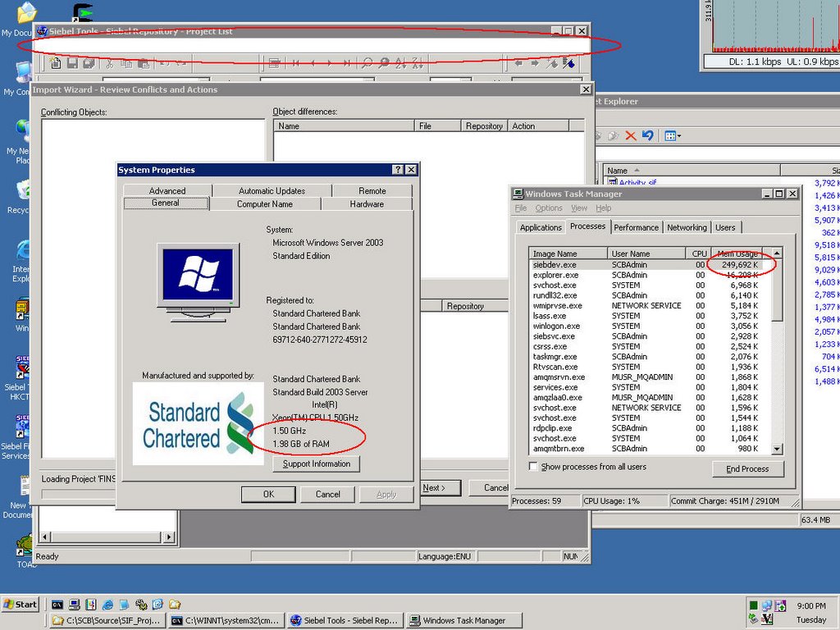Sort descending with the Z-A icon
The image size is (840, 630).
(x=418, y=63)
